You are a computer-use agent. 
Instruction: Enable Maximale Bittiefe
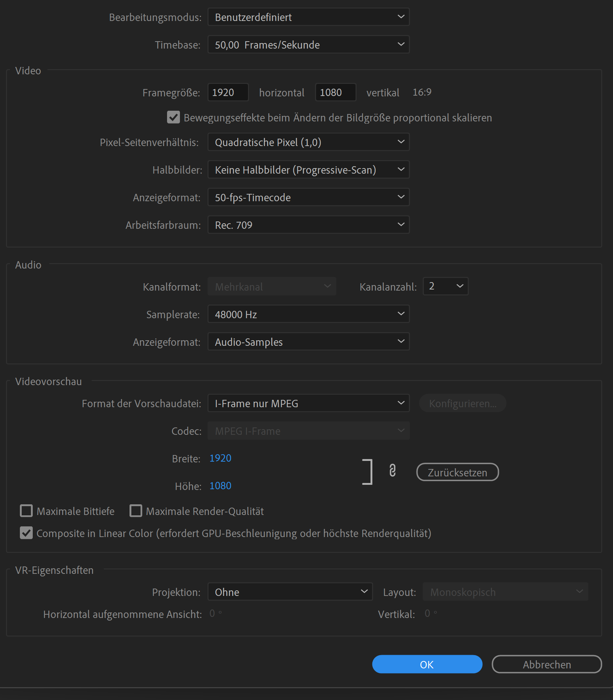point(26,511)
